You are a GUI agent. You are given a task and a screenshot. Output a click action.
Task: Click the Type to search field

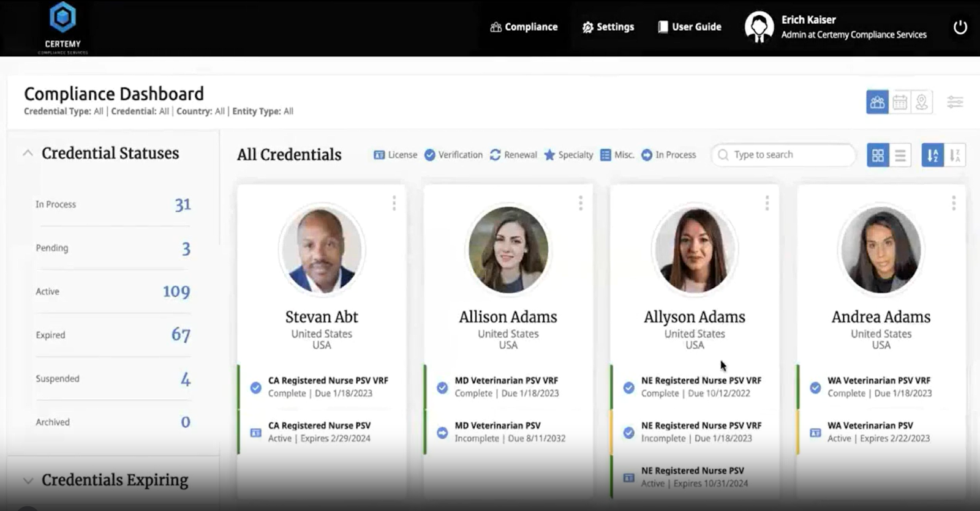coord(783,155)
